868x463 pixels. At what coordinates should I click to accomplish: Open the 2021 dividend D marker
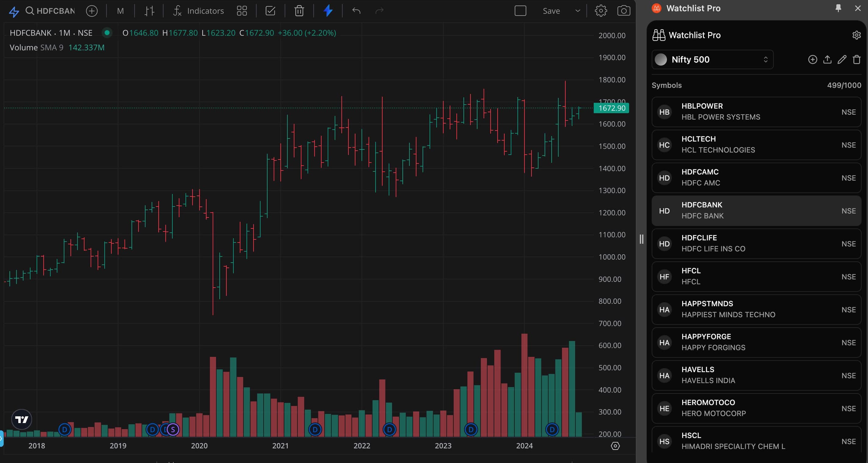(x=315, y=429)
